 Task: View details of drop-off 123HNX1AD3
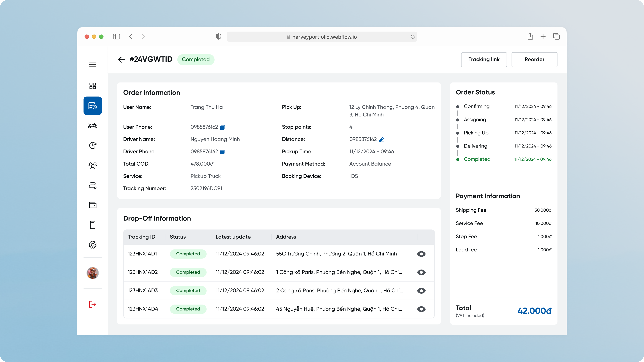click(x=421, y=291)
